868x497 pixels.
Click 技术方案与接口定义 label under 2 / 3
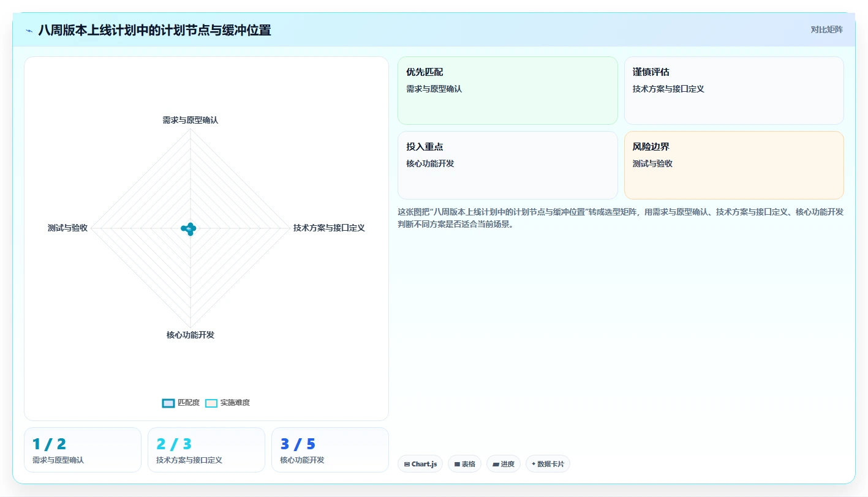coord(189,460)
